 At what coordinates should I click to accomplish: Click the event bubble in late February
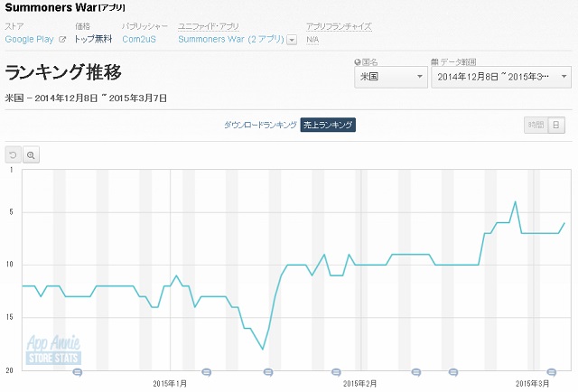(453, 372)
